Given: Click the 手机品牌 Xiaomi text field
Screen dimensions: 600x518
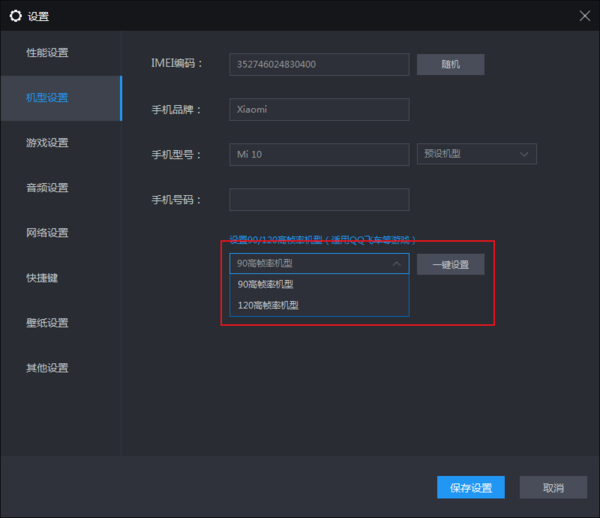Looking at the screenshot, I should (319, 109).
